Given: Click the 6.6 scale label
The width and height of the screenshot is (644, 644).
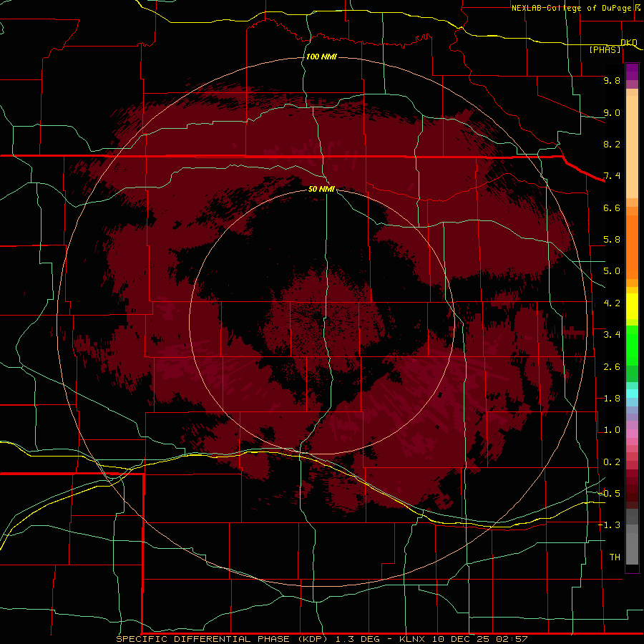Looking at the screenshot, I should pyautogui.click(x=612, y=208).
